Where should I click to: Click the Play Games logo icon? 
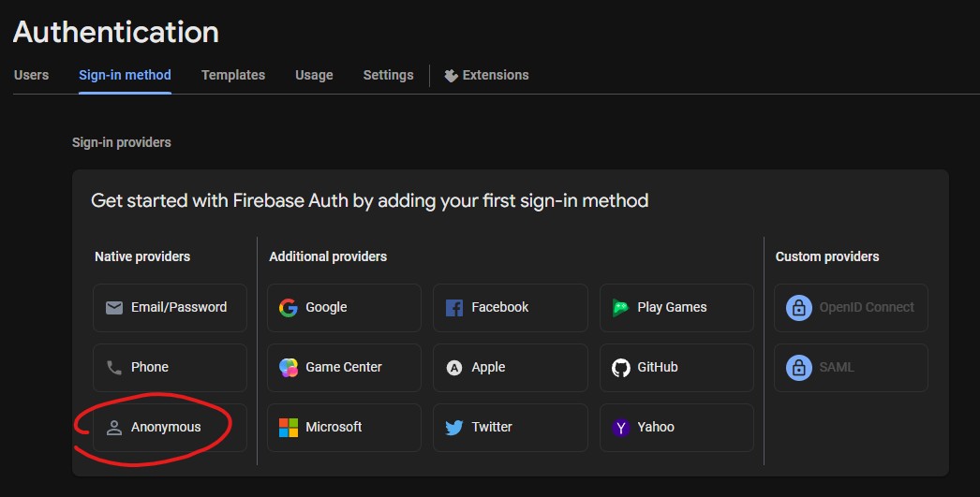(620, 307)
